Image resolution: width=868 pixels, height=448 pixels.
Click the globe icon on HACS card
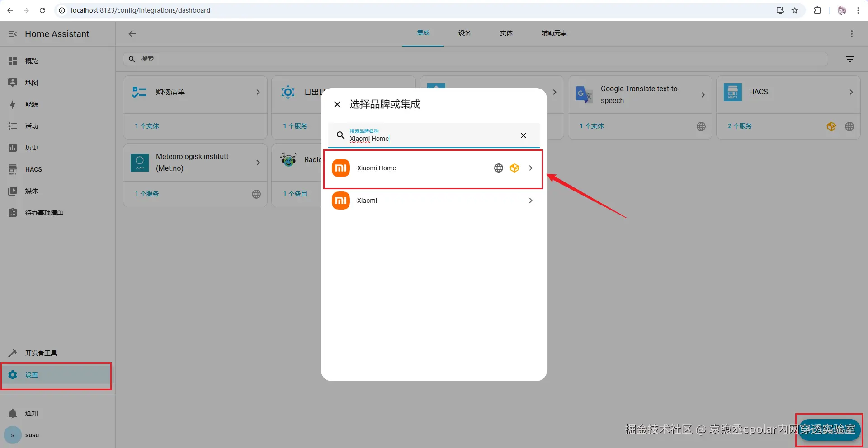pos(849,126)
